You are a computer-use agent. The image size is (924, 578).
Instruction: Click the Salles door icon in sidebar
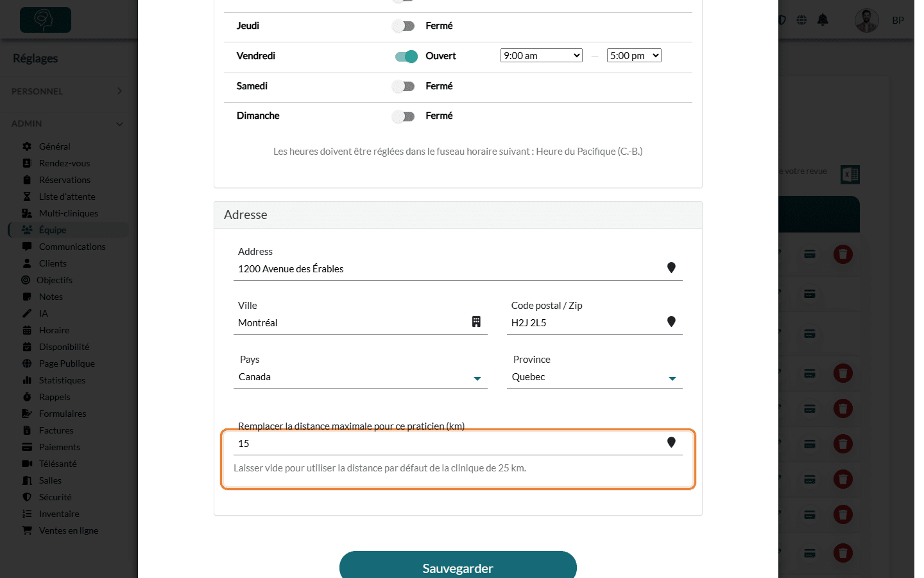click(x=27, y=480)
